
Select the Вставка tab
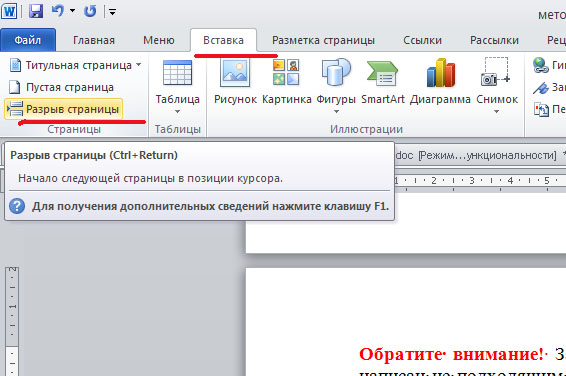pyautogui.click(x=223, y=40)
